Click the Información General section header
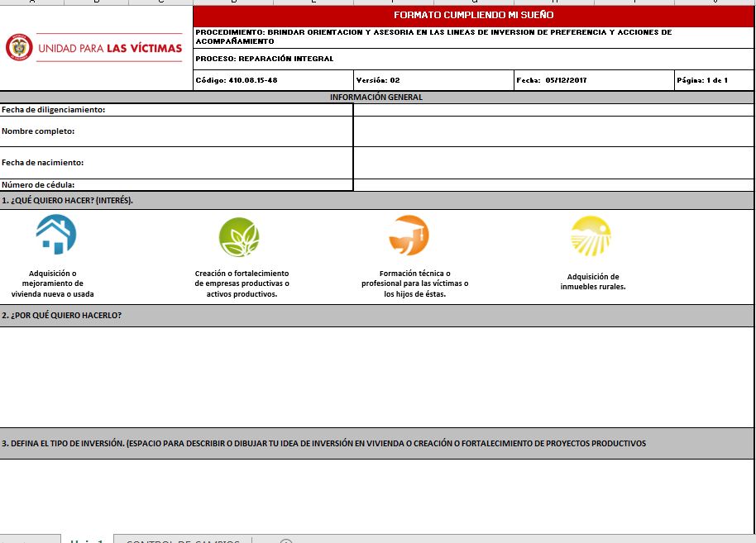This screenshot has width=756, height=543. pyautogui.click(x=376, y=98)
